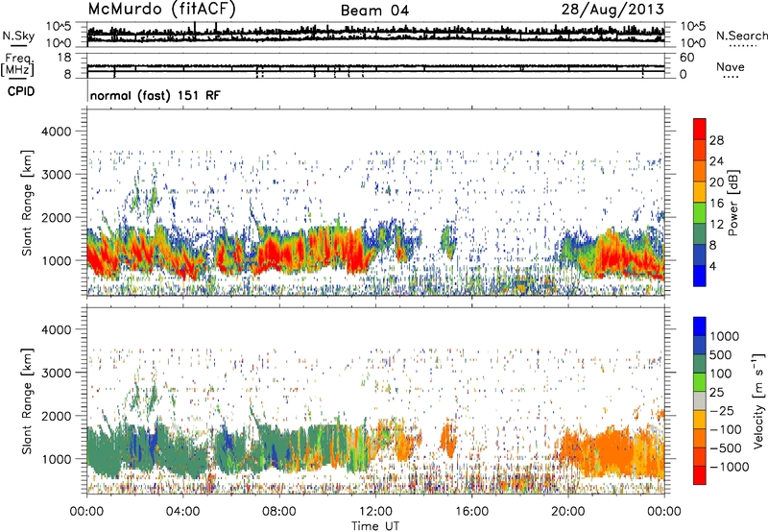Click the Power [dB] colorbar label

click(x=733, y=203)
